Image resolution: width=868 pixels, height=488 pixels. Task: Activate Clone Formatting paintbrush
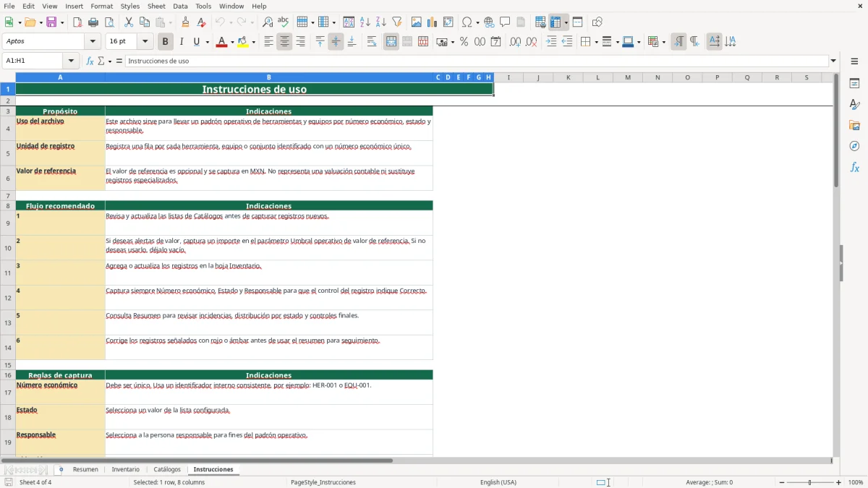tap(185, 22)
